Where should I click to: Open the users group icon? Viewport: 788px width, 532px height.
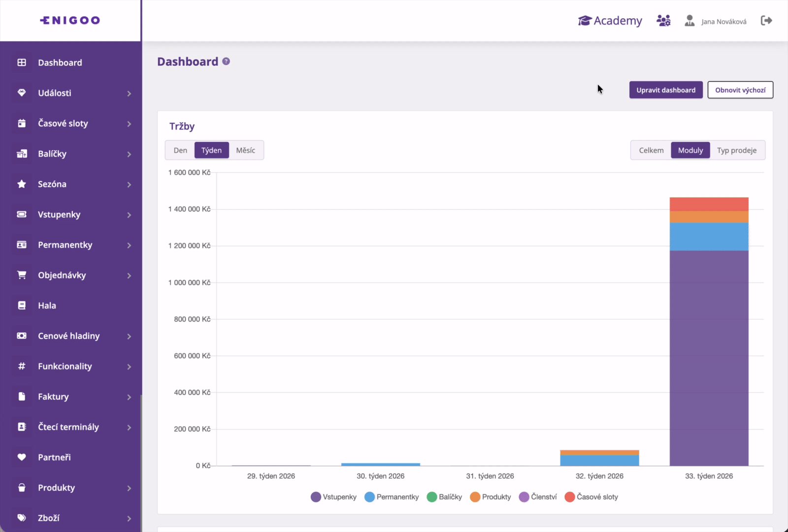663,21
